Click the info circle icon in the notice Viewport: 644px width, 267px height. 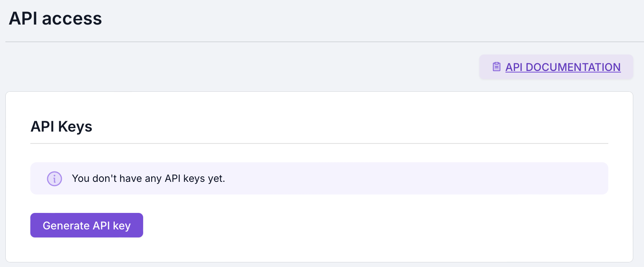click(x=54, y=179)
